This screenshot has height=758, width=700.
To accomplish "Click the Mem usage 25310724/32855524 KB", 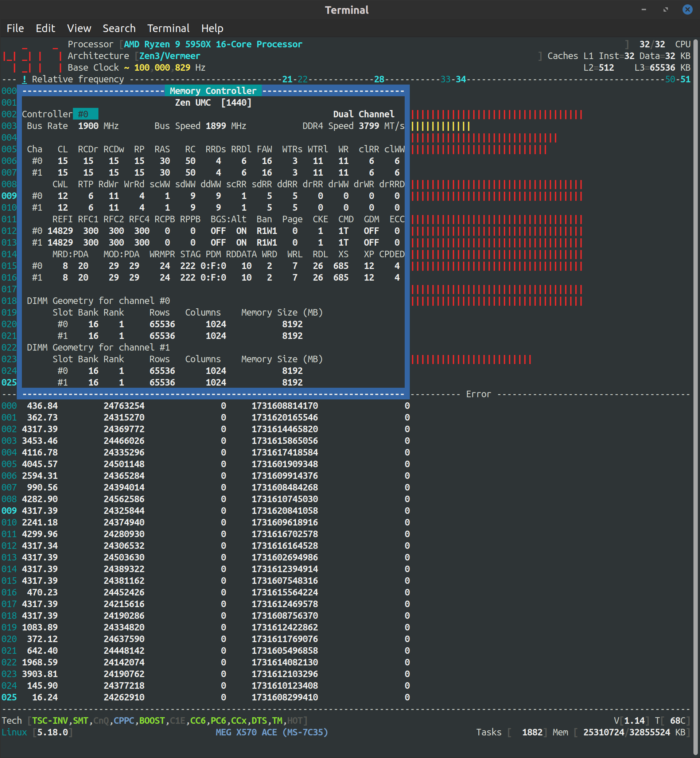I will (x=634, y=732).
